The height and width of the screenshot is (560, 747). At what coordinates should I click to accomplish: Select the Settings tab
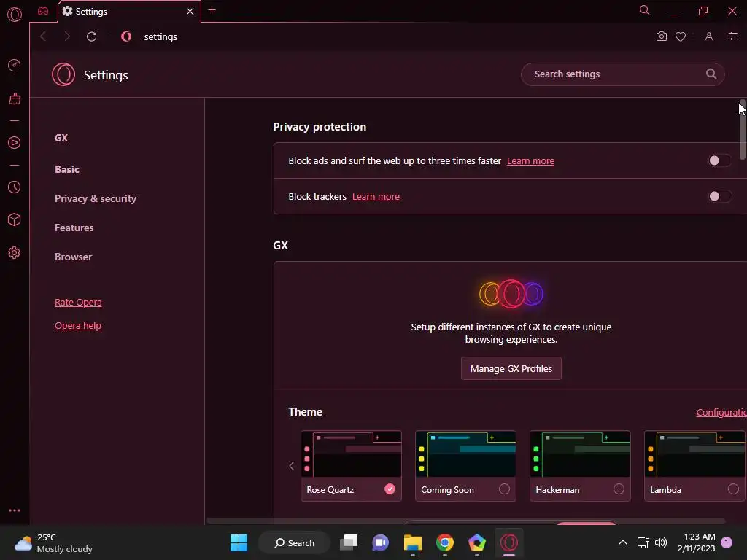[129, 12]
